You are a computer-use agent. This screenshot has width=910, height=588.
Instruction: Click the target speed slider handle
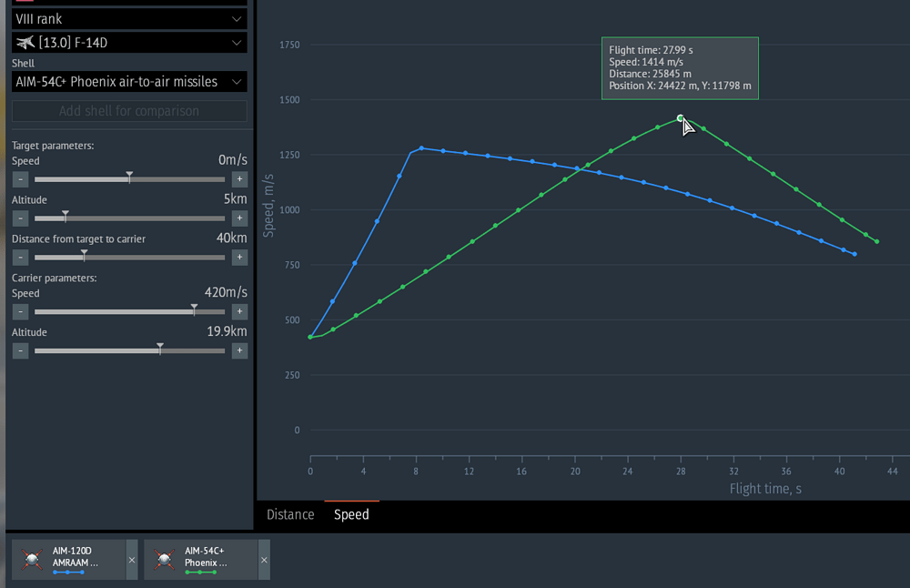[129, 177]
